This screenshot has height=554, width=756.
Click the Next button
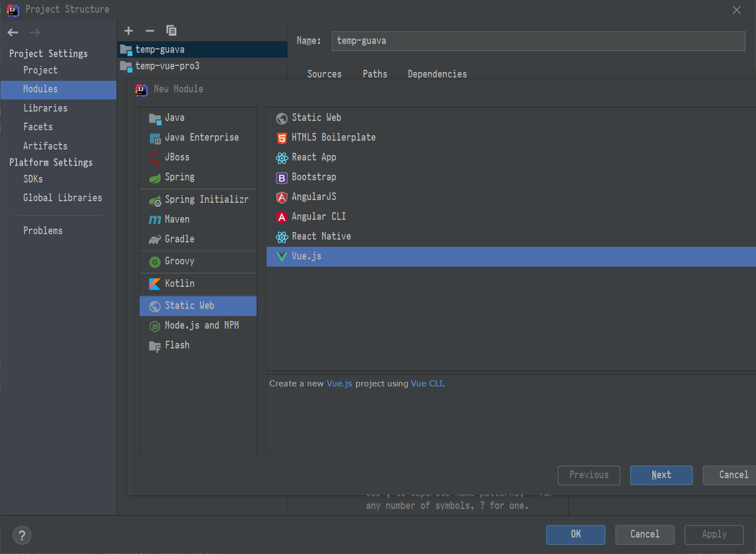661,475
